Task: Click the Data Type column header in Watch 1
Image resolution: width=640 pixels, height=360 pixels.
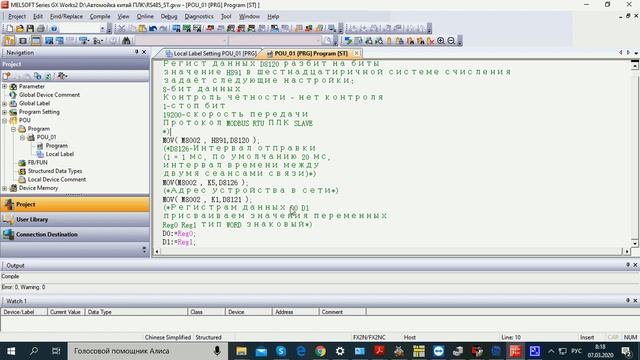Action: 136,312
